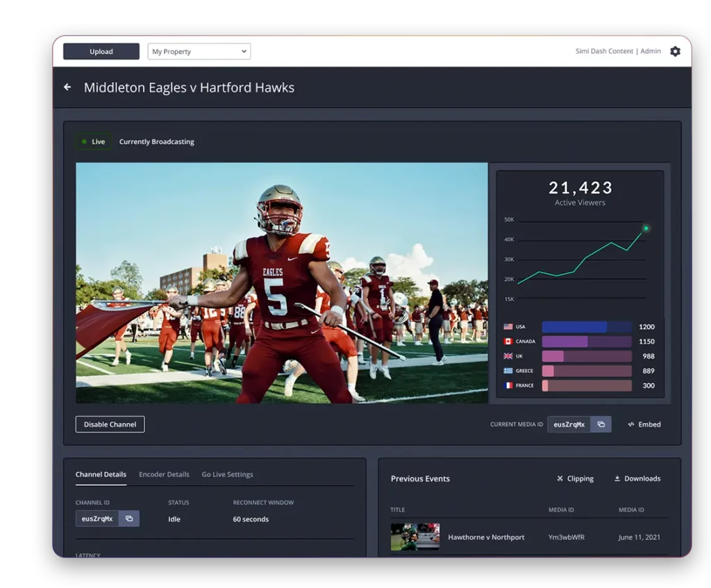Select the Hawthorne v Northport title
Screen dimensions: 711x588
click(x=486, y=537)
